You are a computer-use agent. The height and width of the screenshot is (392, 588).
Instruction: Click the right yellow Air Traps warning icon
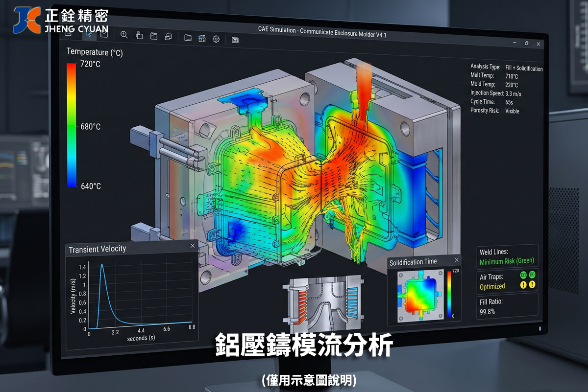coord(532,284)
